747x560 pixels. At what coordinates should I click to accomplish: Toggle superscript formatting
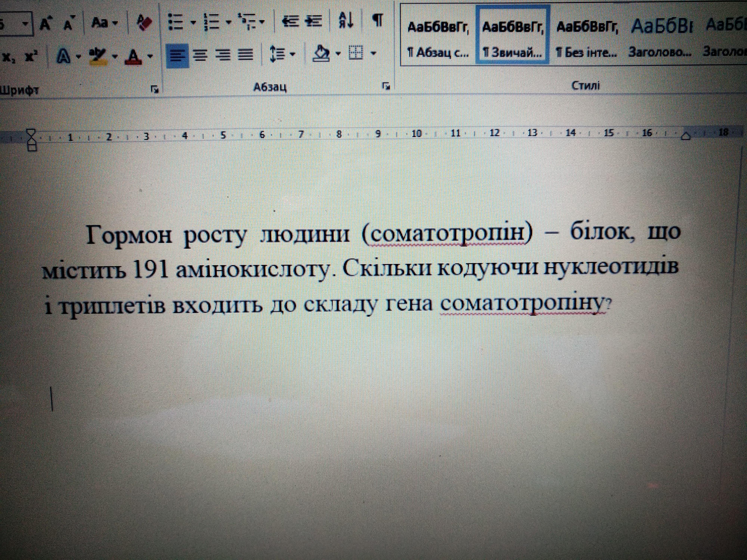click(x=31, y=56)
